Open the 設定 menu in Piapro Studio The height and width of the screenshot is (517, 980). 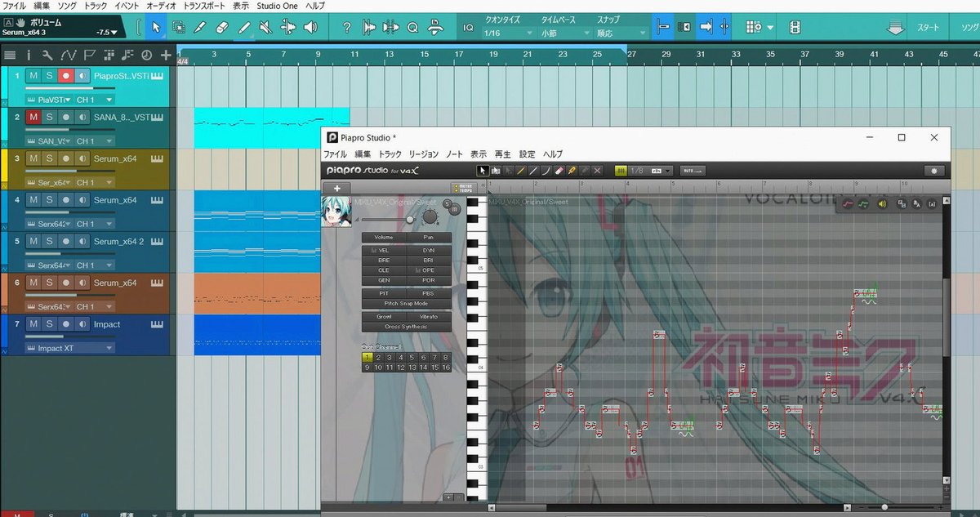coord(527,154)
